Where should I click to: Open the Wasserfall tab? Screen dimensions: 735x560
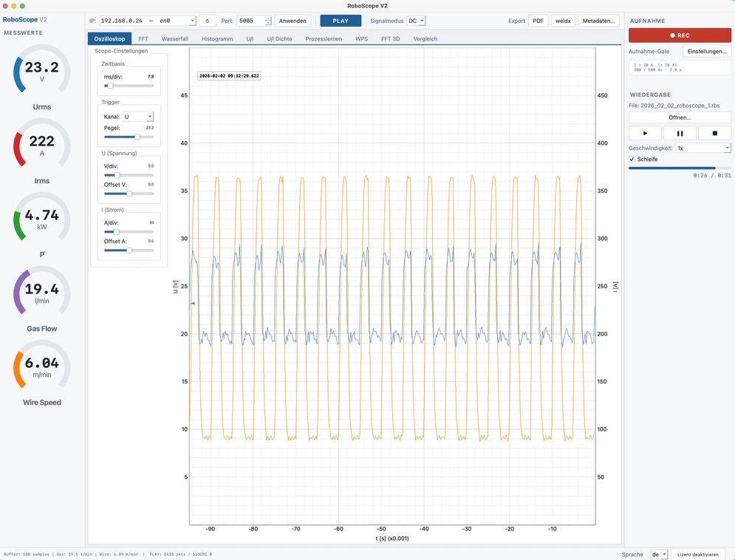tap(175, 39)
